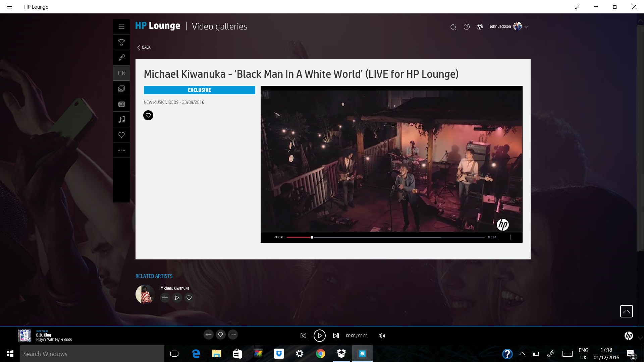Open Windows Store from taskbar
This screenshot has height=362, width=644.
coord(237,354)
